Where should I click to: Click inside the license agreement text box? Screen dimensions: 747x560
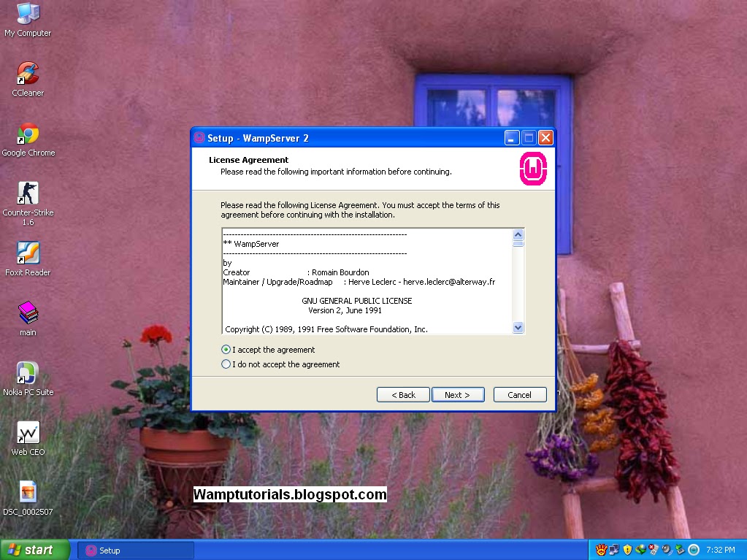(x=367, y=281)
